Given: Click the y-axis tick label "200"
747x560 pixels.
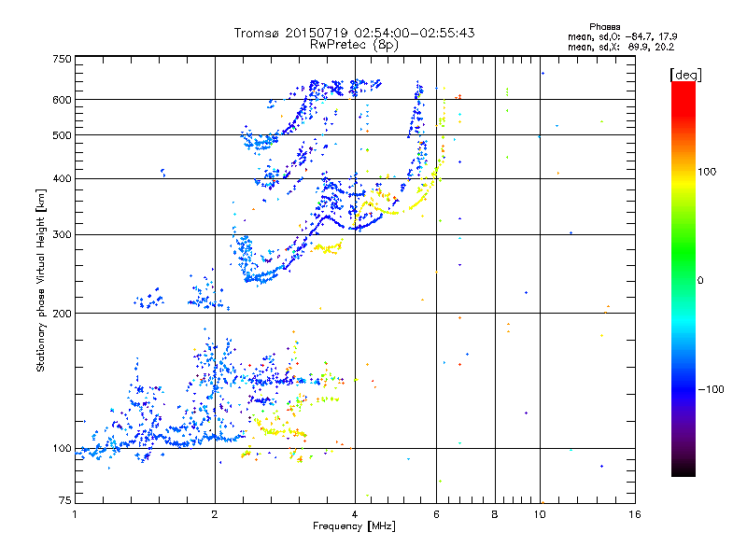Looking at the screenshot, I should click(x=62, y=314).
